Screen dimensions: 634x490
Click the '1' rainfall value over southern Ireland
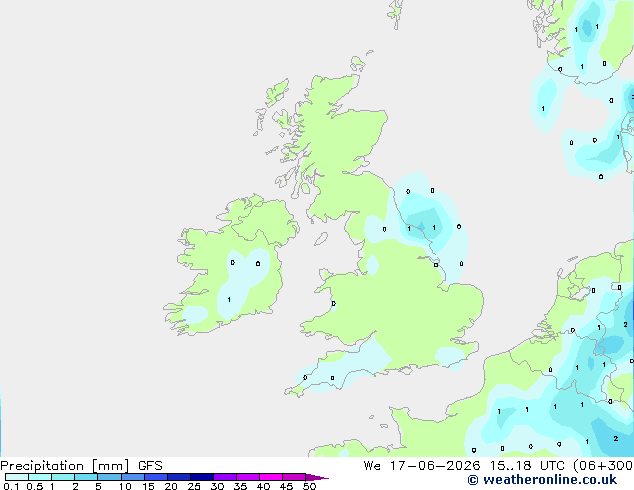(229, 300)
